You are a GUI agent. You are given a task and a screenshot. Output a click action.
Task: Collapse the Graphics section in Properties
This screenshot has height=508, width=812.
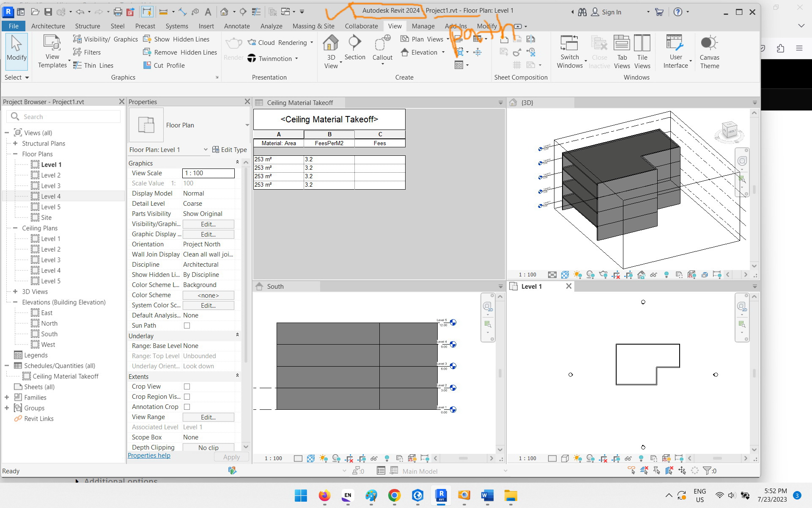tap(237, 162)
